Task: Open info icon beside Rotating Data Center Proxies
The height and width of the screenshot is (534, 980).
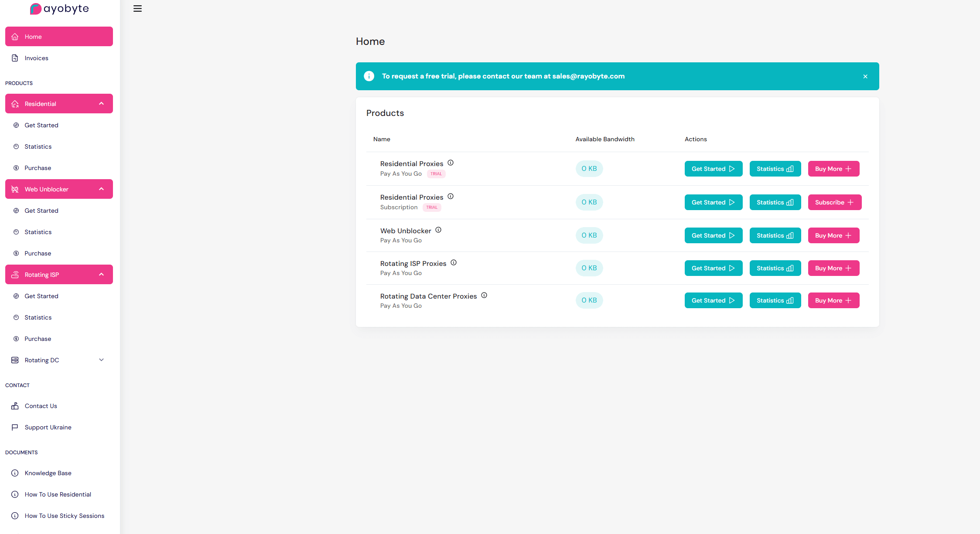Action: point(484,295)
